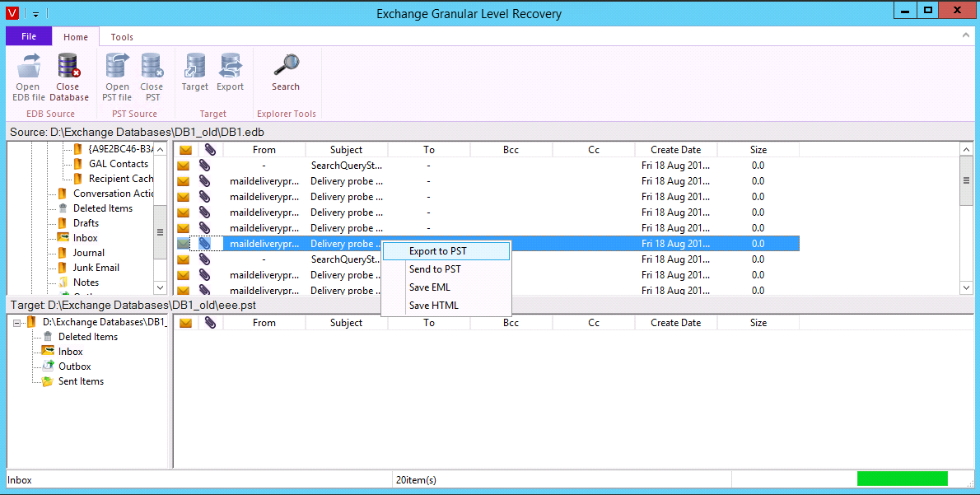Sort source list by Create Date column
This screenshot has width=980, height=495.
point(675,150)
